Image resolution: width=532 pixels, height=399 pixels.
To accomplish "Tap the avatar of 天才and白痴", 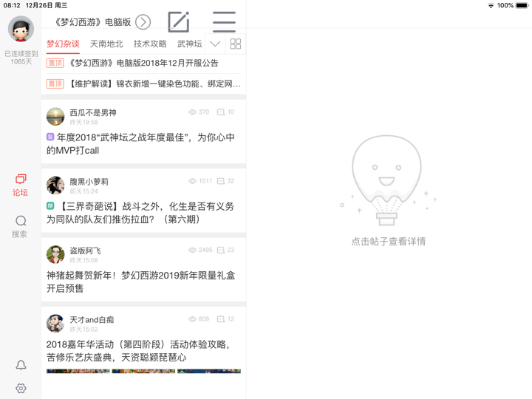I will coord(55,324).
